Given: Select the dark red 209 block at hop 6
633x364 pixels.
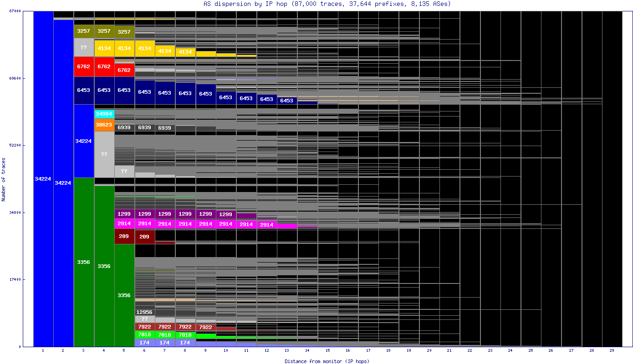Looking at the screenshot, I should [145, 237].
